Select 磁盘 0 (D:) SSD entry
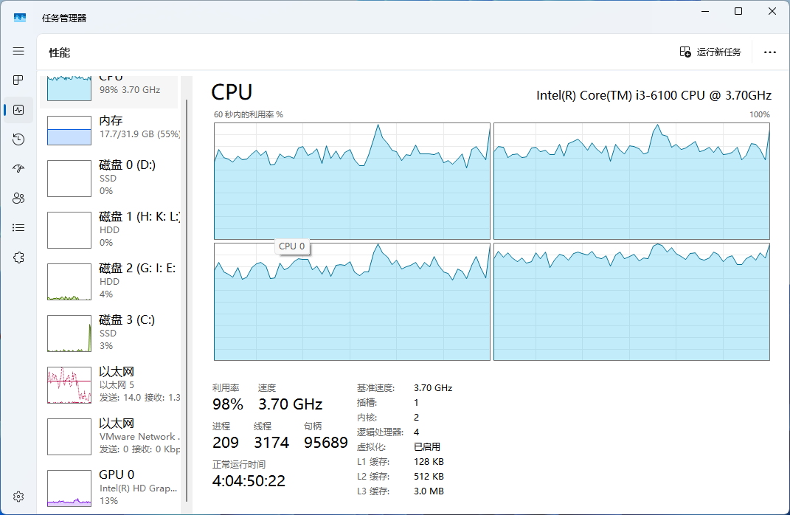This screenshot has width=790, height=532. click(111, 178)
